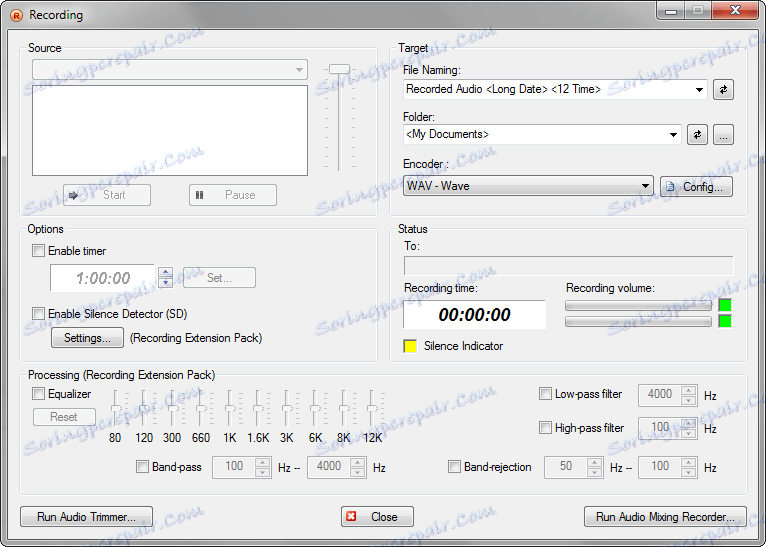Increase Low-pass filter 4000 Hz stepper
The image size is (766, 547).
pos(688,391)
